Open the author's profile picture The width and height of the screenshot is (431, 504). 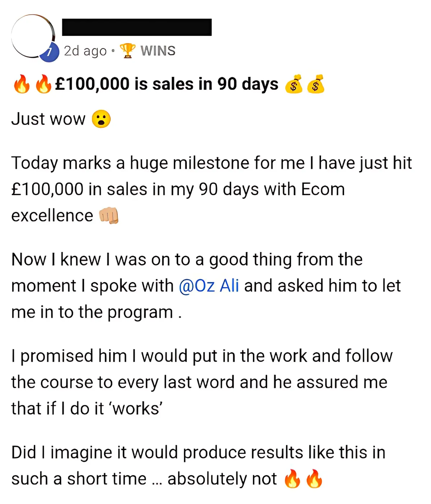tap(32, 36)
